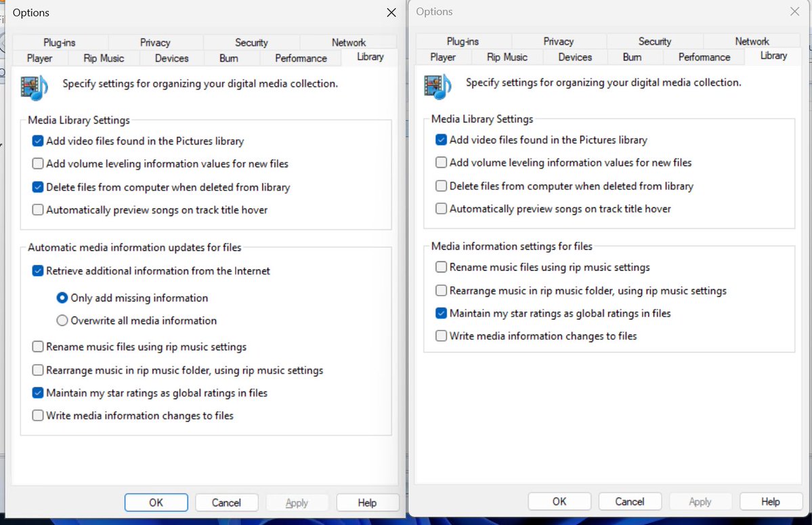Enable Rearrange music checkbox in left window
The width and height of the screenshot is (812, 525).
click(x=38, y=370)
